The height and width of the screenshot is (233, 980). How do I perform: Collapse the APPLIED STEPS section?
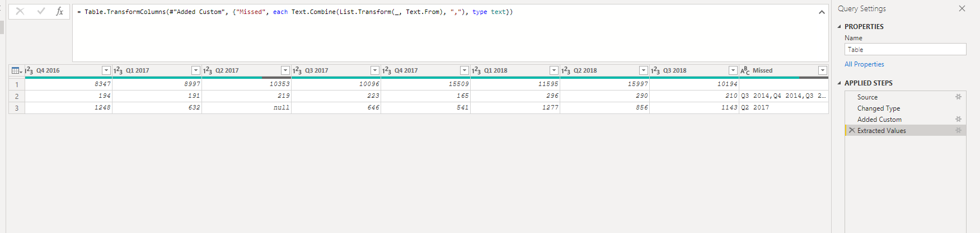point(840,83)
